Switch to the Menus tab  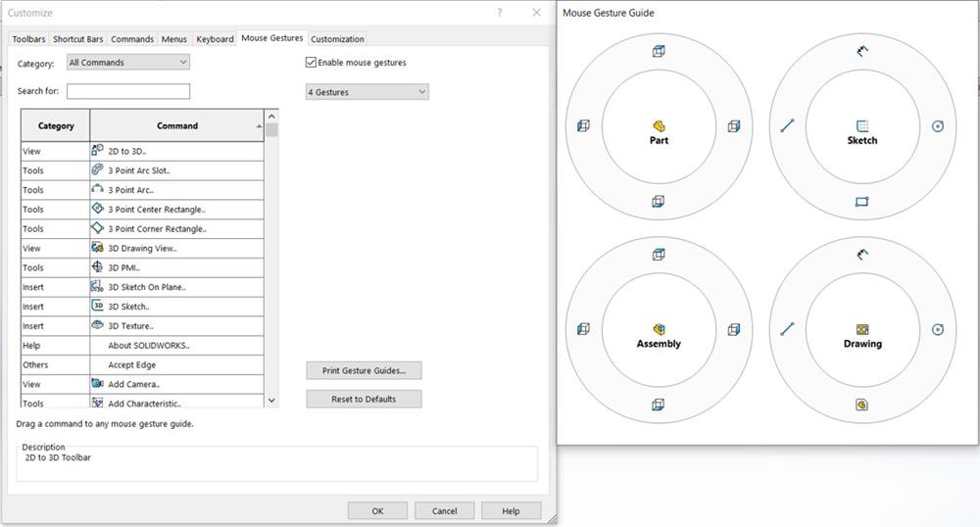(174, 39)
